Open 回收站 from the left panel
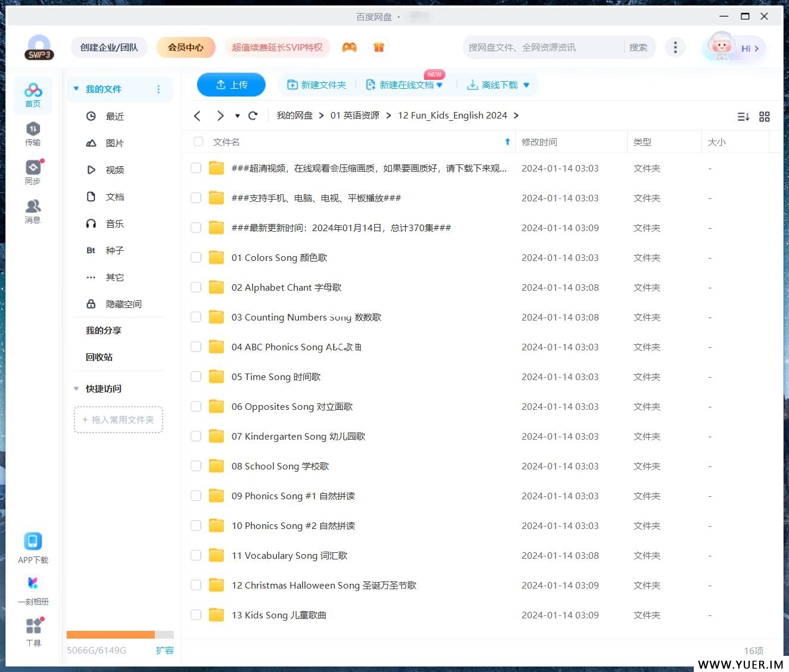 pyautogui.click(x=99, y=357)
